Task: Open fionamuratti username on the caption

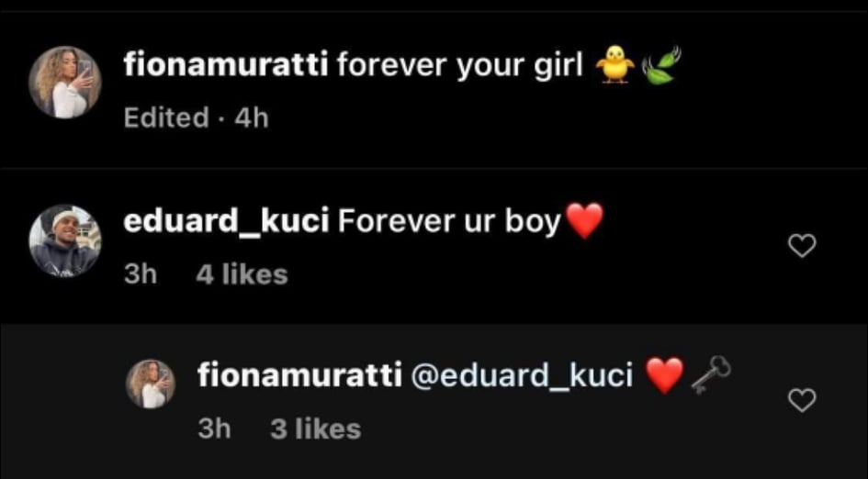Action: [226, 66]
